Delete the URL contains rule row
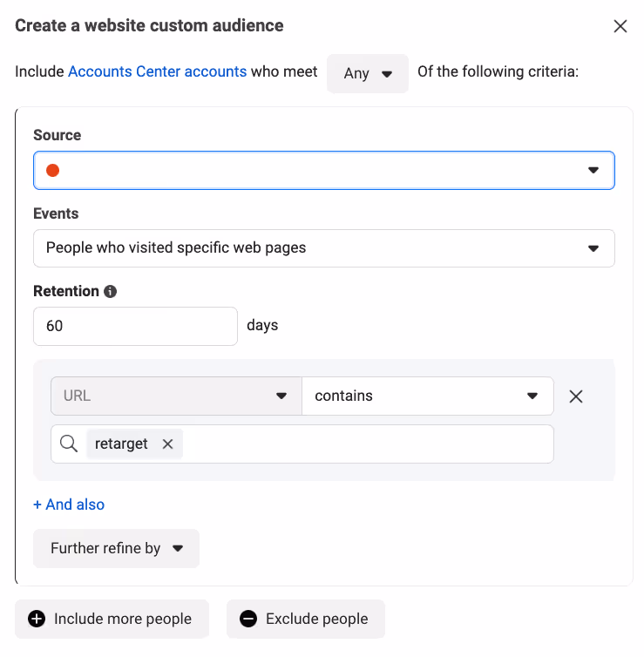This screenshot has height=657, width=644. tap(576, 396)
